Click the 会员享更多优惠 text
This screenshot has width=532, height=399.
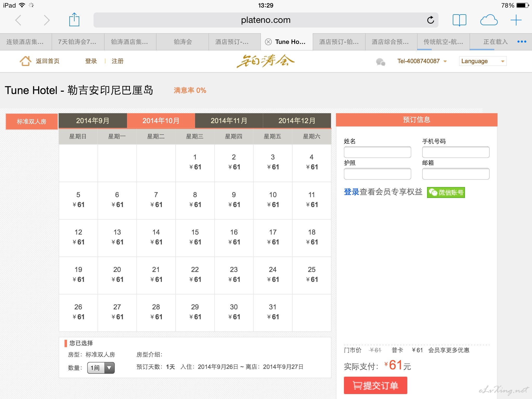449,350
